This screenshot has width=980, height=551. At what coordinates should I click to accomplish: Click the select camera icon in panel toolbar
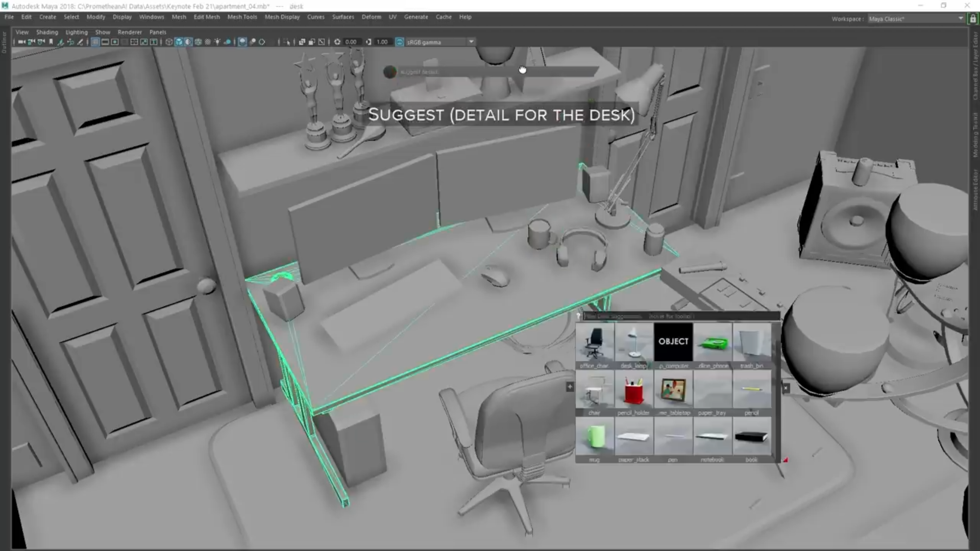pyautogui.click(x=21, y=42)
